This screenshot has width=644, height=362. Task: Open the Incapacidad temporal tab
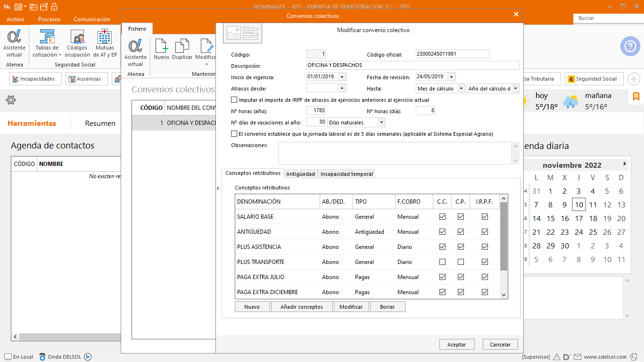tap(347, 174)
